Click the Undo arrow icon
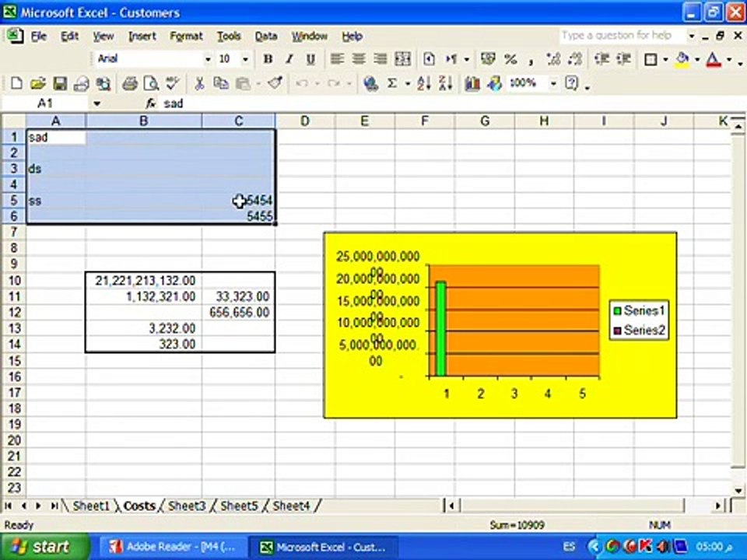 (x=301, y=83)
